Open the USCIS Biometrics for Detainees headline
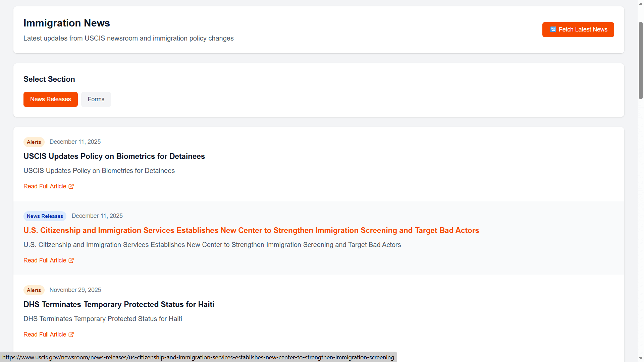This screenshot has width=644, height=362. [114, 156]
